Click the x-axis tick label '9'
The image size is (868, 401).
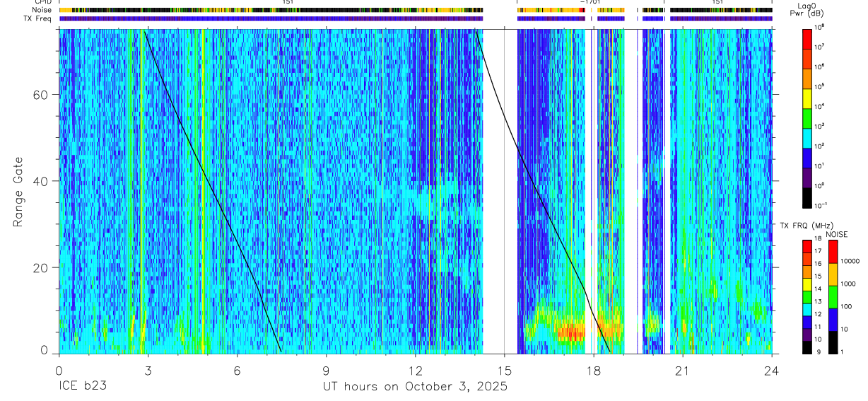(326, 370)
